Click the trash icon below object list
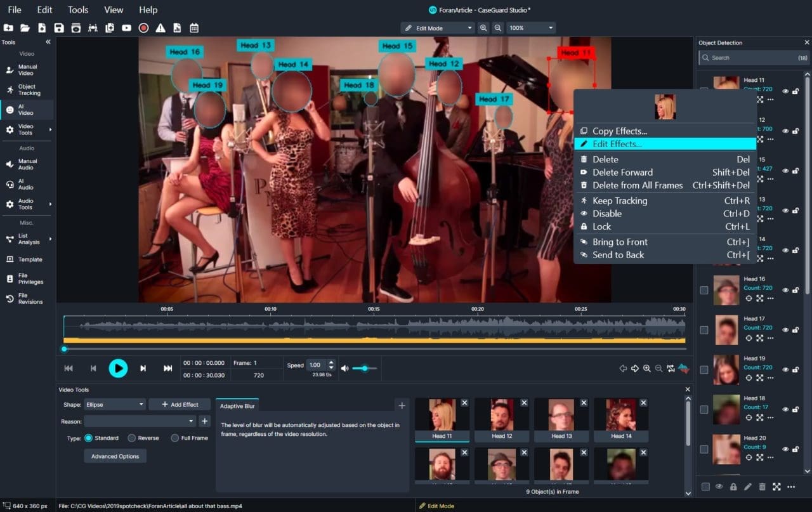 point(762,487)
